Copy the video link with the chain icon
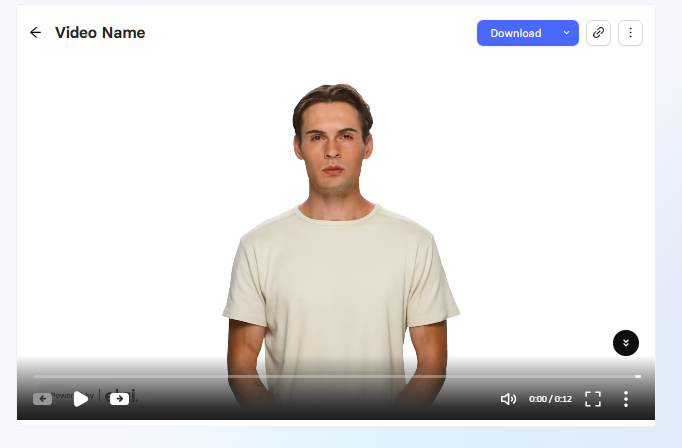The image size is (682, 448). [x=598, y=33]
